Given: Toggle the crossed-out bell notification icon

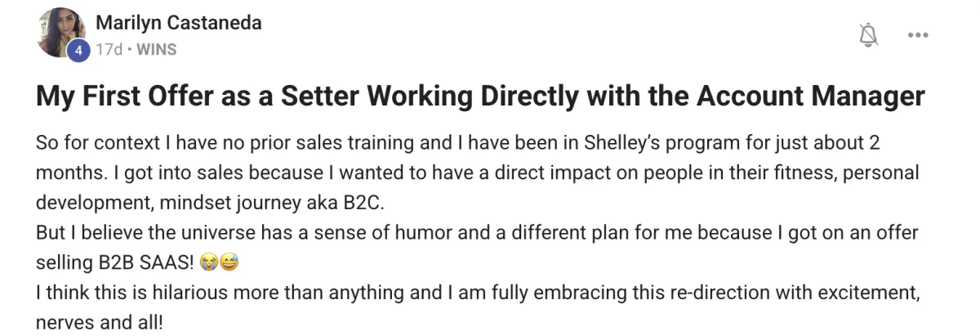Looking at the screenshot, I should point(870,34).
